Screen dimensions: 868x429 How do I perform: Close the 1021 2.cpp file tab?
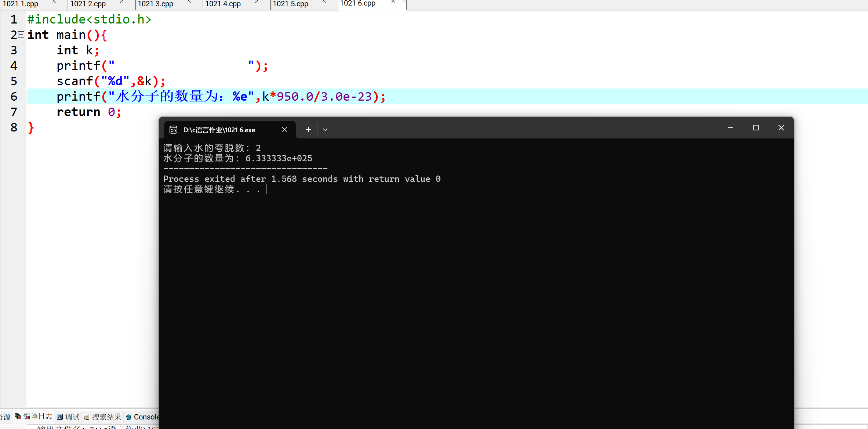pyautogui.click(x=122, y=2)
